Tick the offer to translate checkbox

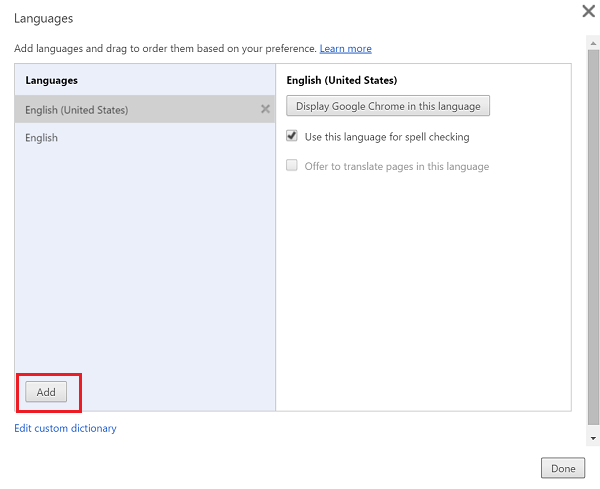pos(292,165)
